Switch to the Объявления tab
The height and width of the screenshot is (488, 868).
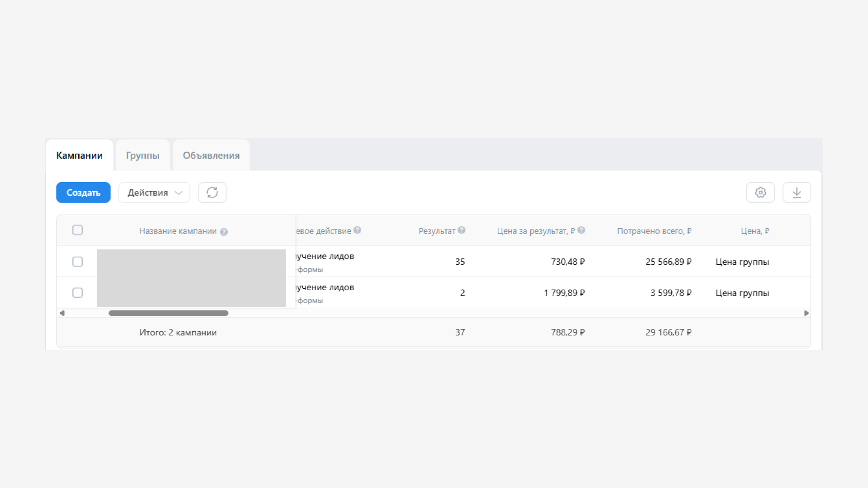tap(211, 155)
